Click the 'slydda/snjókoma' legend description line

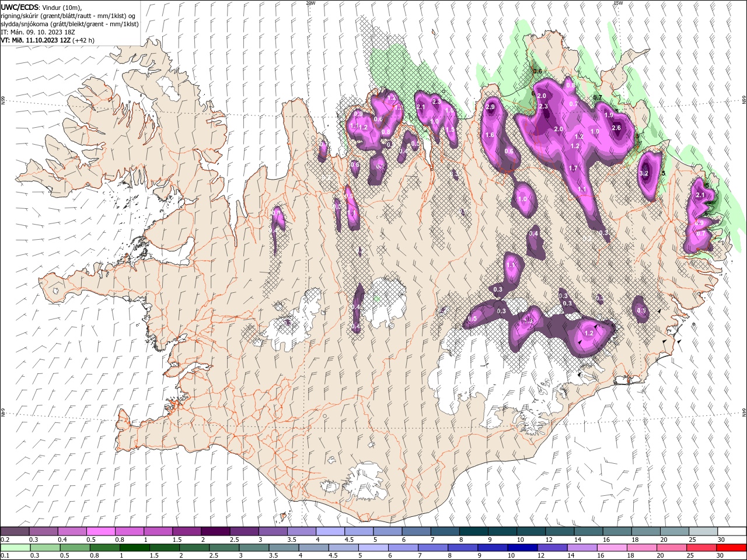click(x=69, y=24)
